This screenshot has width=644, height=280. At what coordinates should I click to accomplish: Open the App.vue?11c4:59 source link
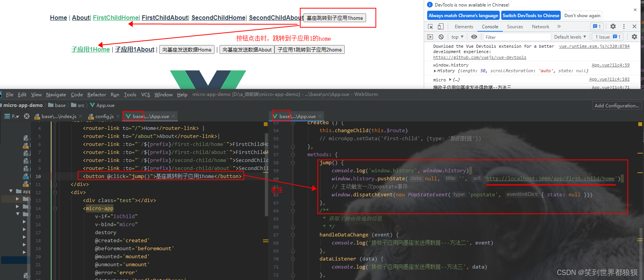(x=610, y=65)
